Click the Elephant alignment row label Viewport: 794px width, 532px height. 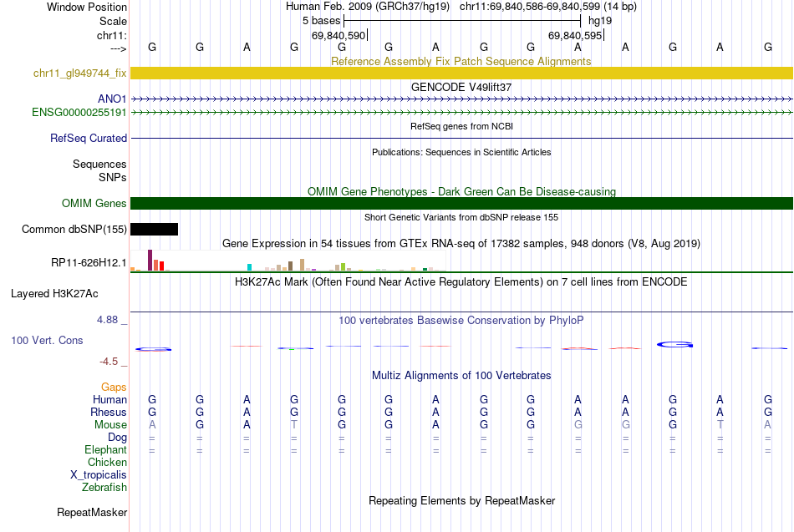(x=105, y=449)
